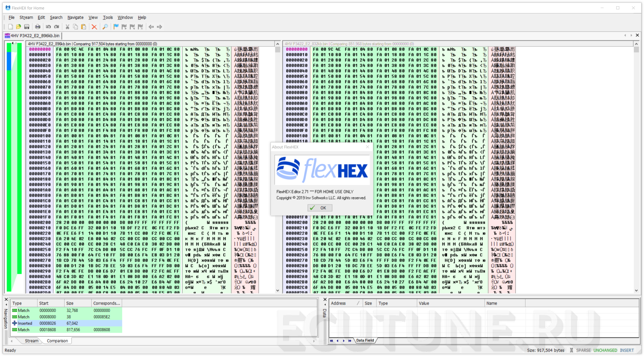This screenshot has height=356, width=644.
Task: Click the New file toolbar icon
Action: 11,27
